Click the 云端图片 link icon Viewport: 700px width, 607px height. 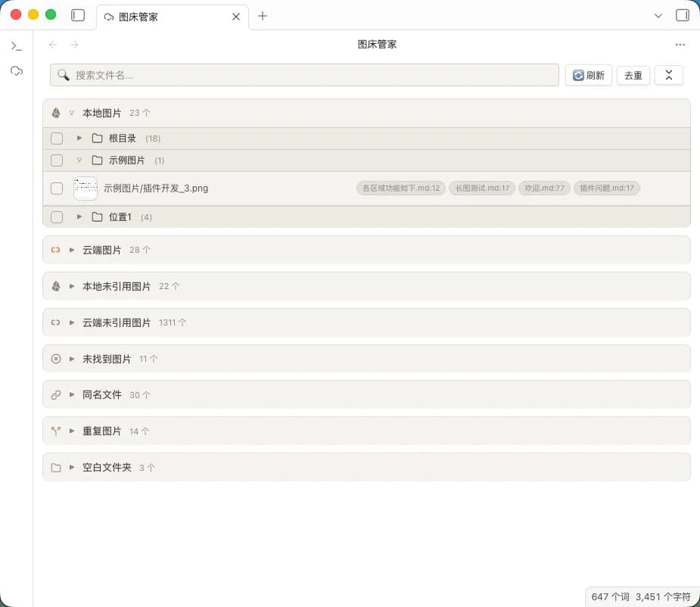(56, 250)
